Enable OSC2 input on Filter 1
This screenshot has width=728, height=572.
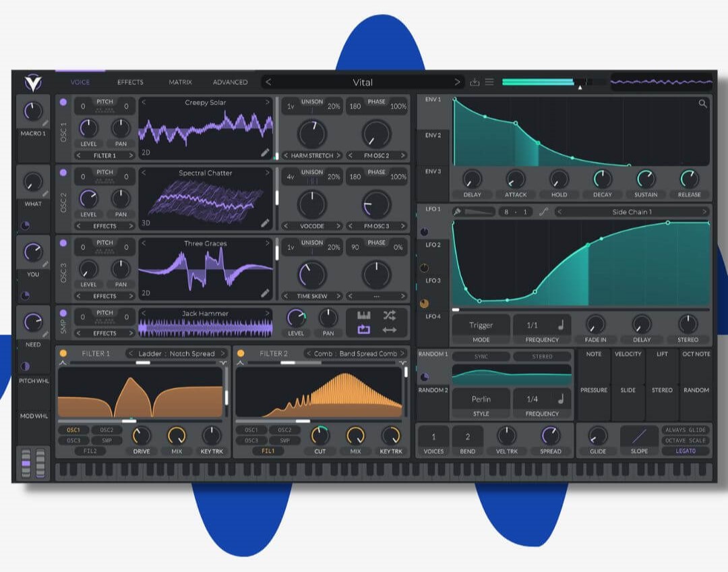107,430
